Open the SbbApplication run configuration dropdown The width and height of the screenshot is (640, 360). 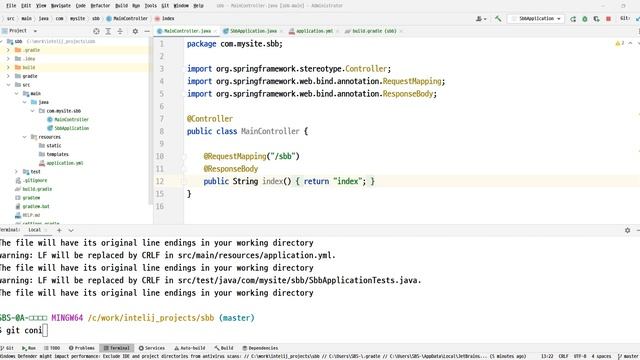coord(536,19)
